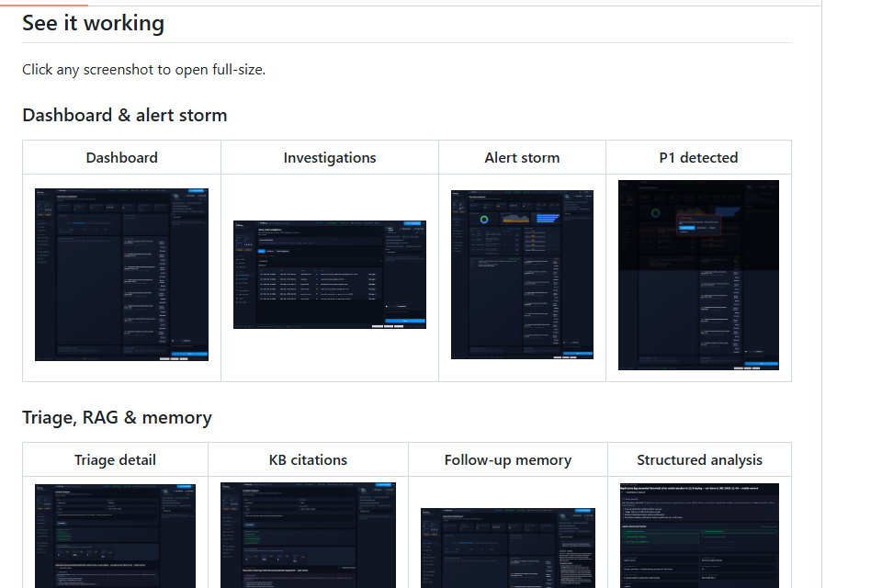Open the KB citations screenshot thumbnail
The width and height of the screenshot is (882, 588).
tap(309, 535)
